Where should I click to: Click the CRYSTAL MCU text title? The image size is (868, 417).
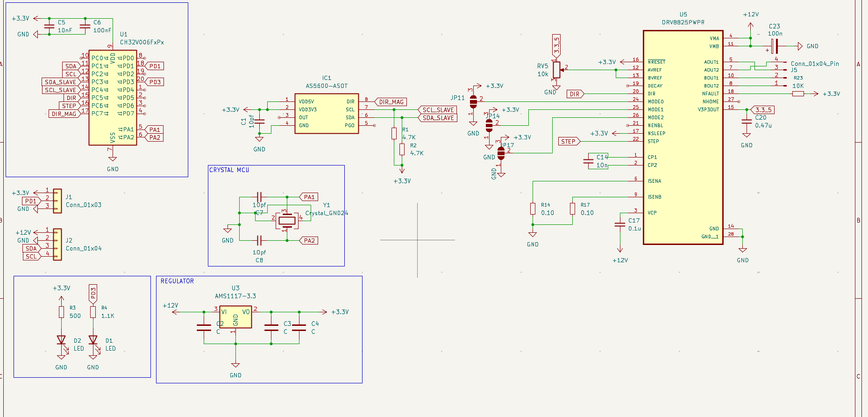coord(229,170)
